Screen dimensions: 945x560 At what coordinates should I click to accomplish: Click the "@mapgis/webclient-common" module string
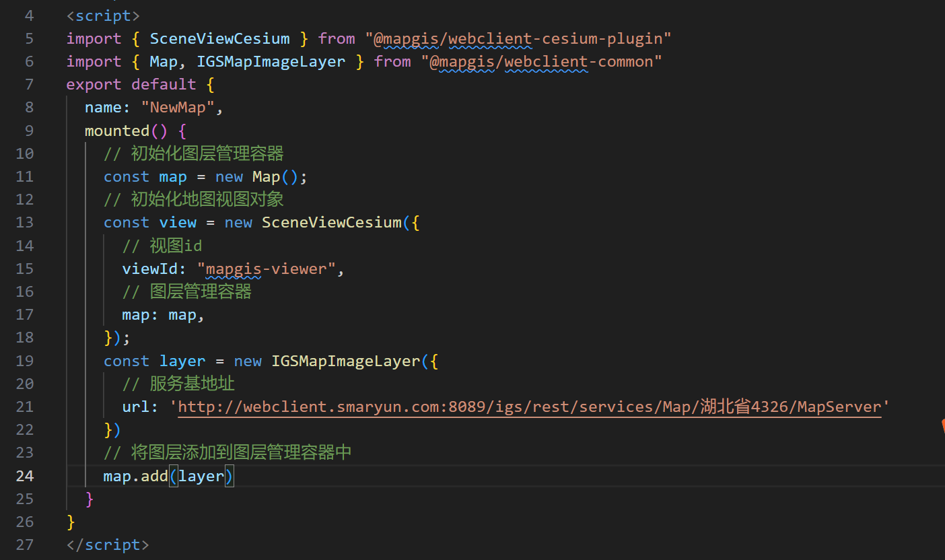542,62
